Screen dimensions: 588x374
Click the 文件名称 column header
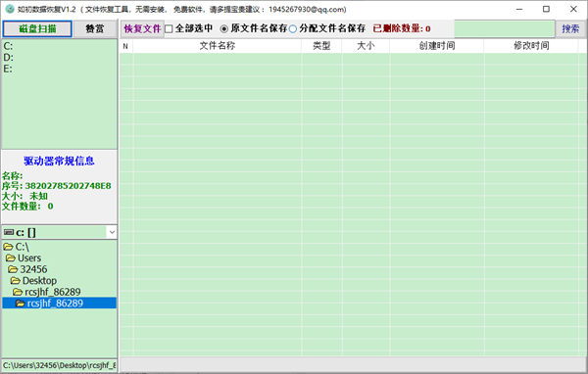[218, 46]
